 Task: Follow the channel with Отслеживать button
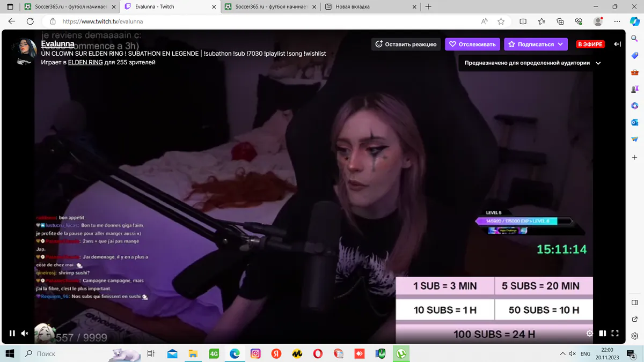click(472, 44)
